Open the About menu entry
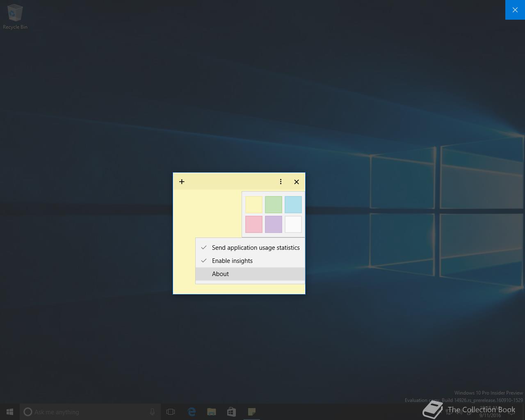The width and height of the screenshot is (525, 420). coord(250,274)
